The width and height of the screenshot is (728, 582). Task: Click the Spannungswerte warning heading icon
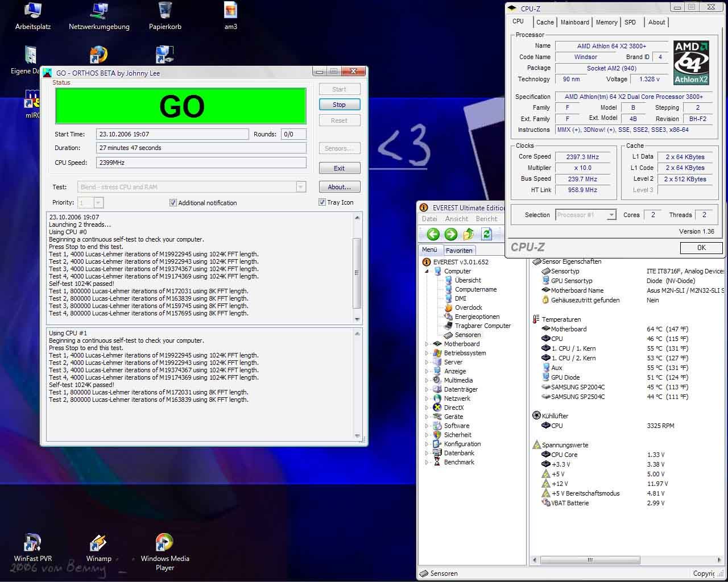pos(536,444)
